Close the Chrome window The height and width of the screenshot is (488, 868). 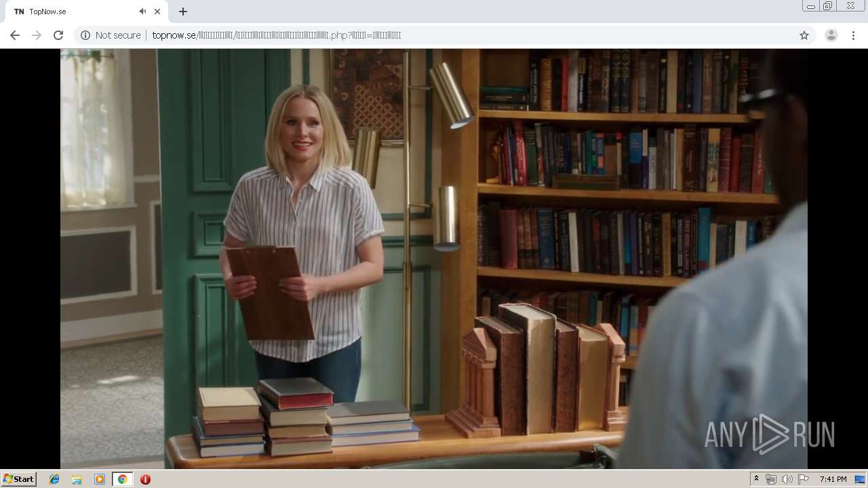coord(850,6)
